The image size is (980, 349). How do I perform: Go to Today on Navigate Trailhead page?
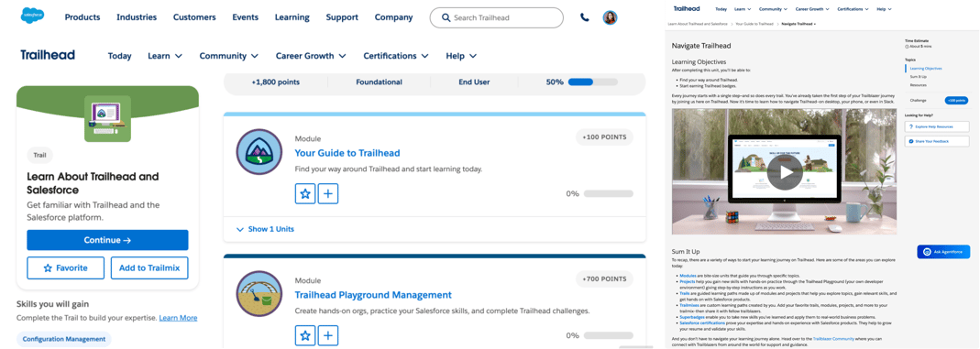pos(721,9)
